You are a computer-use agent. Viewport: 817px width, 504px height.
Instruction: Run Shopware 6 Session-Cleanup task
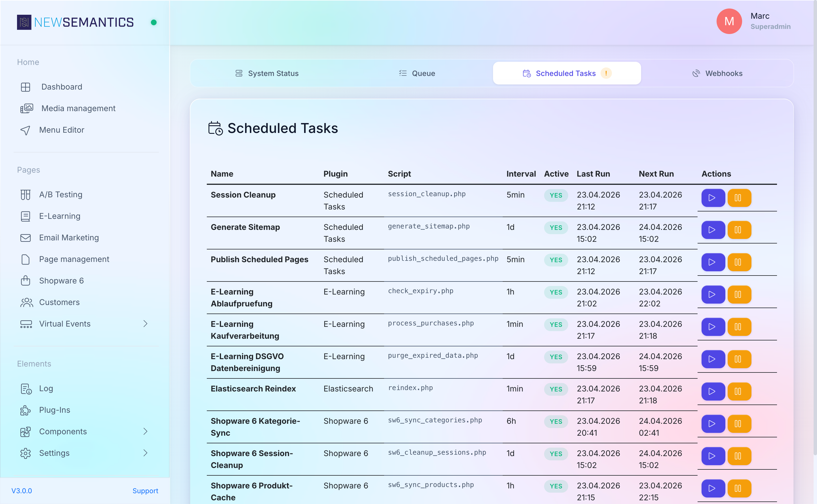pyautogui.click(x=713, y=456)
